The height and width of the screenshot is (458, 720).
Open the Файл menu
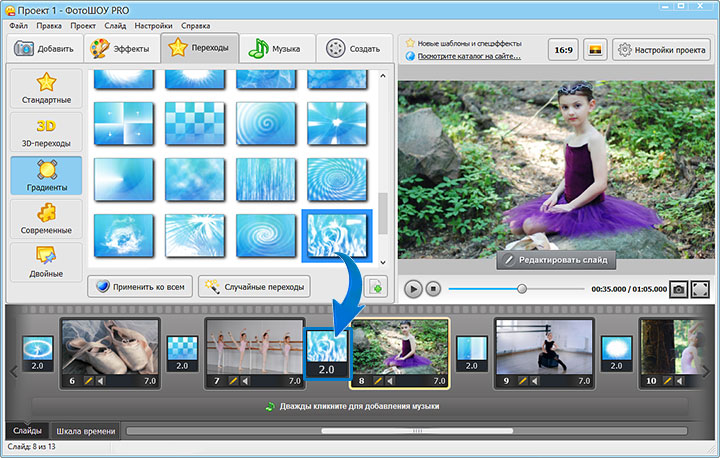[18, 26]
